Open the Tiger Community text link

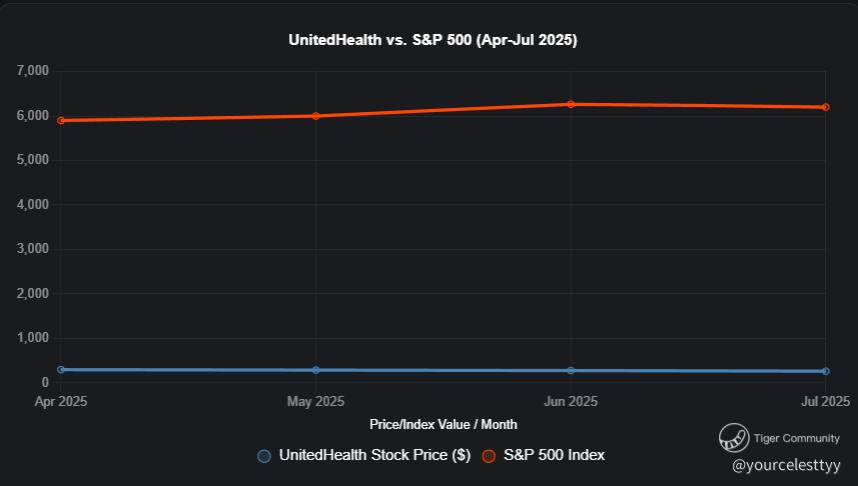(796, 438)
